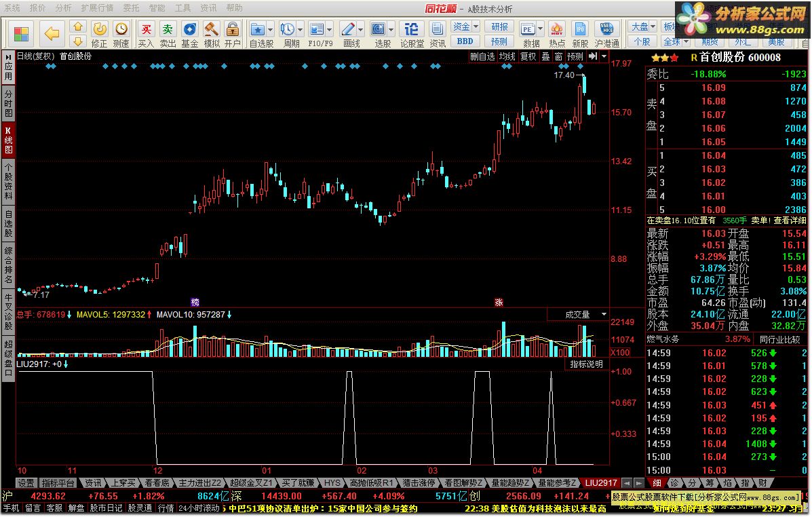812x517 pixels.
Task: Toggle 均线 moving average display
Action: 507,56
